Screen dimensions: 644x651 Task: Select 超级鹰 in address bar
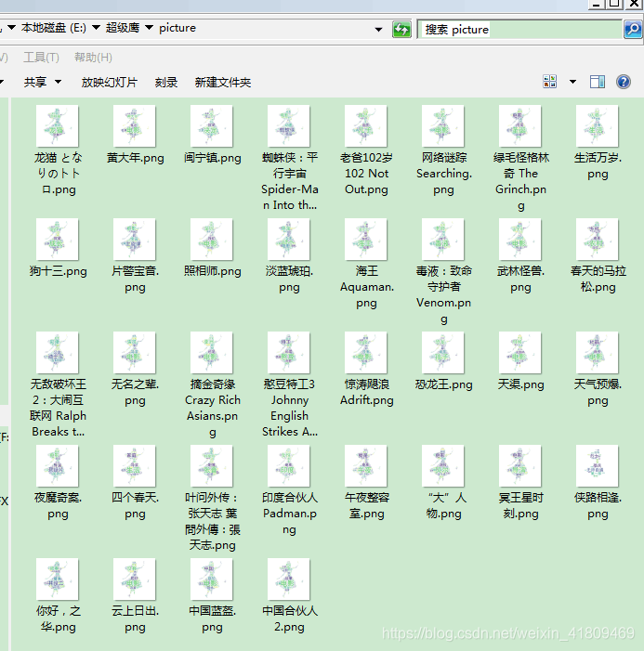(123, 28)
